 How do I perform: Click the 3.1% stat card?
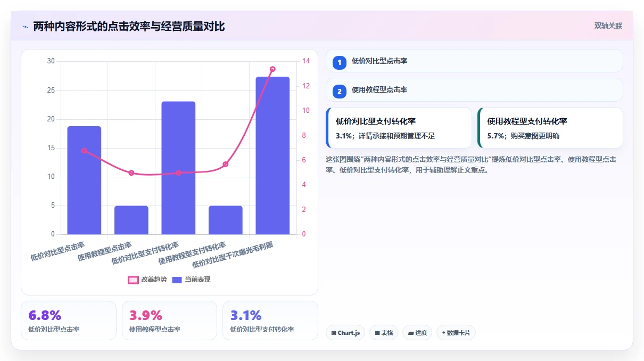pos(270,321)
